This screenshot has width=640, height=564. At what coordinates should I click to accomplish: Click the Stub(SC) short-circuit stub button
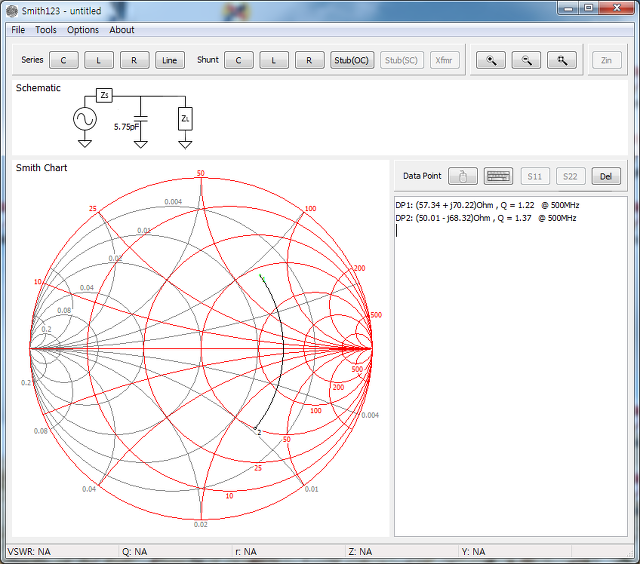coord(402,60)
